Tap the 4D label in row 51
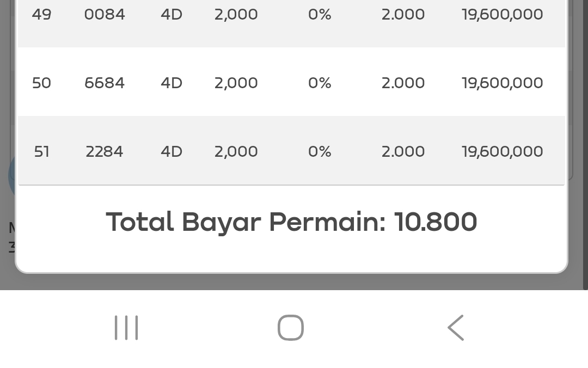This screenshot has height=368, width=588. tap(171, 152)
